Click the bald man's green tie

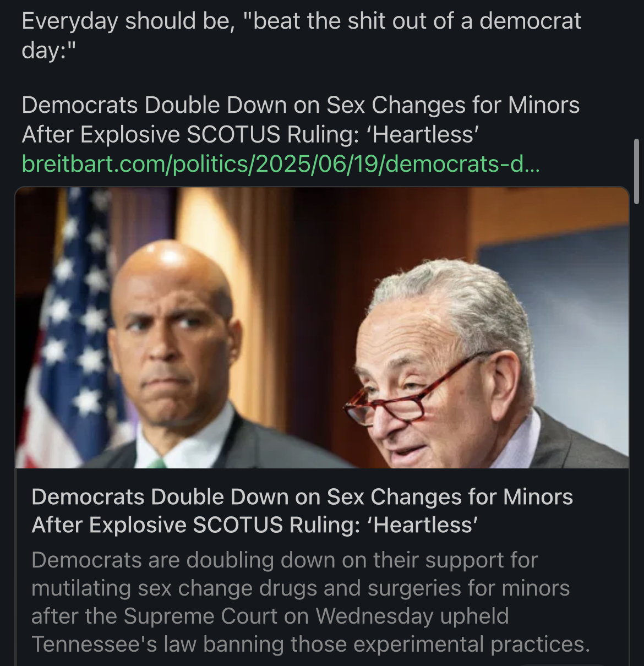coord(156,463)
